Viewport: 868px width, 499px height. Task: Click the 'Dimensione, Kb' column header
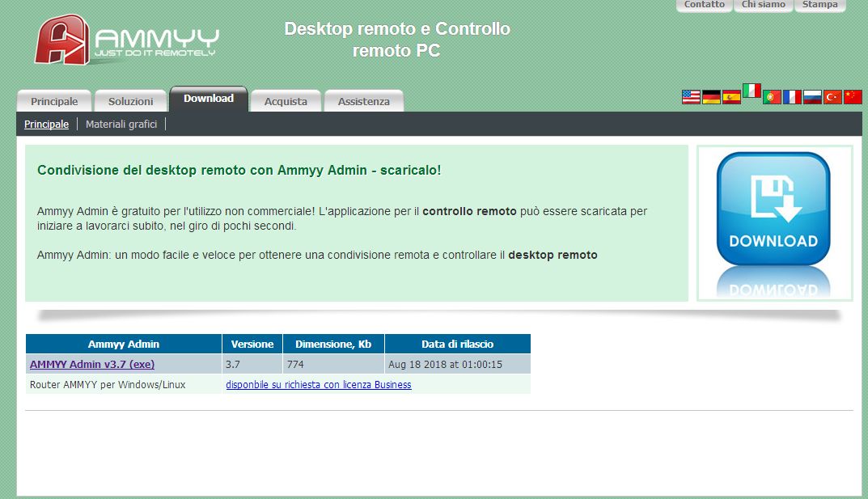333,344
